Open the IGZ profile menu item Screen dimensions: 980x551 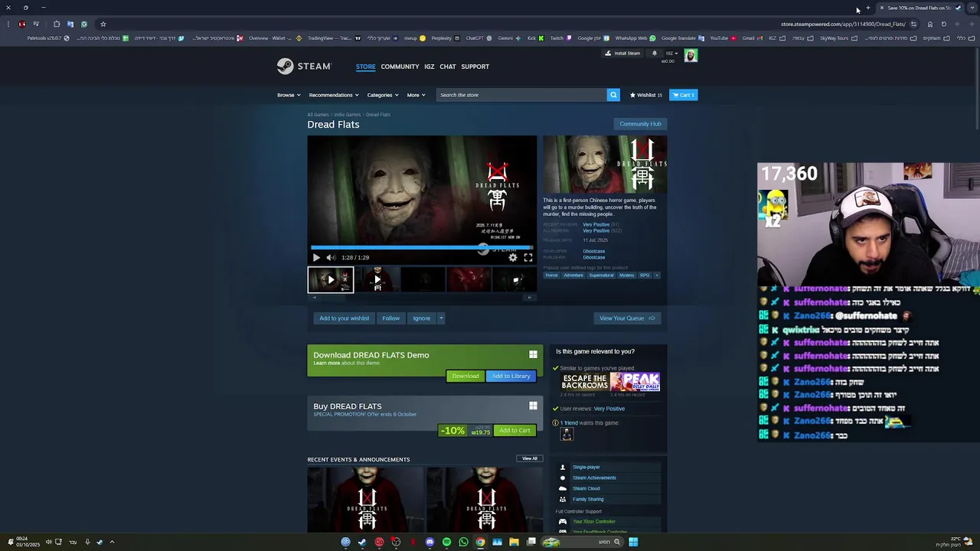tap(429, 67)
